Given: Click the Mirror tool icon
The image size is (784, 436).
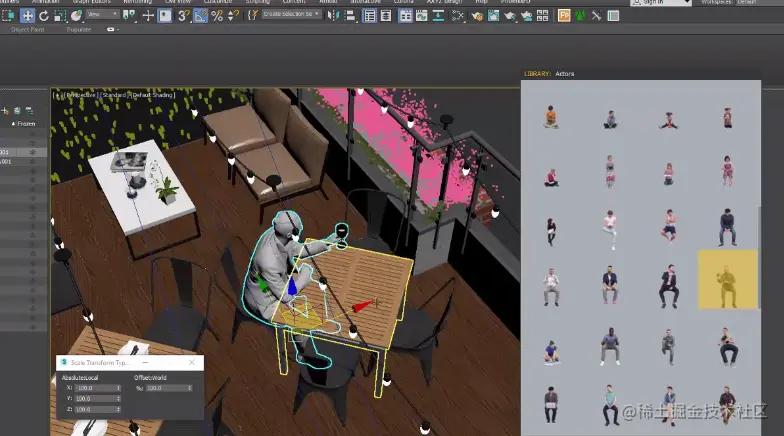Looking at the screenshot, I should (332, 16).
